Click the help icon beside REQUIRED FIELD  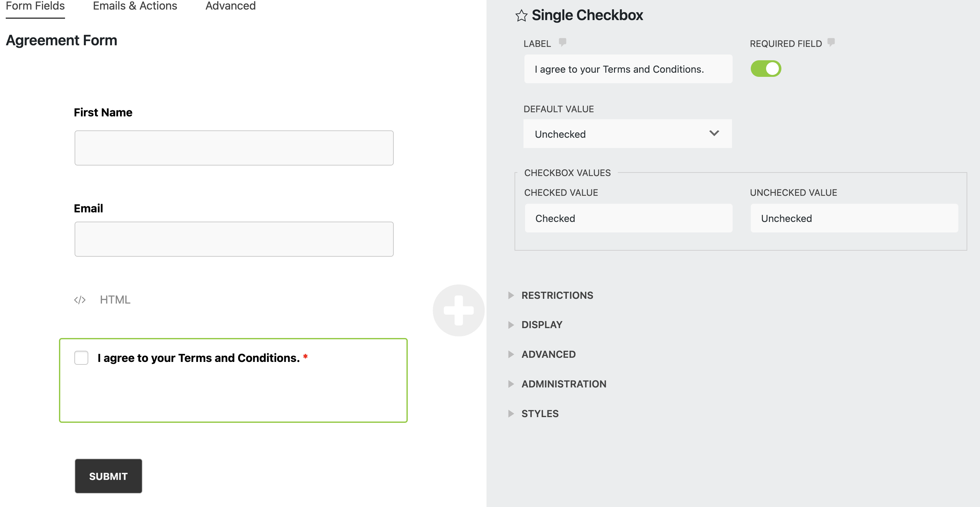830,43
